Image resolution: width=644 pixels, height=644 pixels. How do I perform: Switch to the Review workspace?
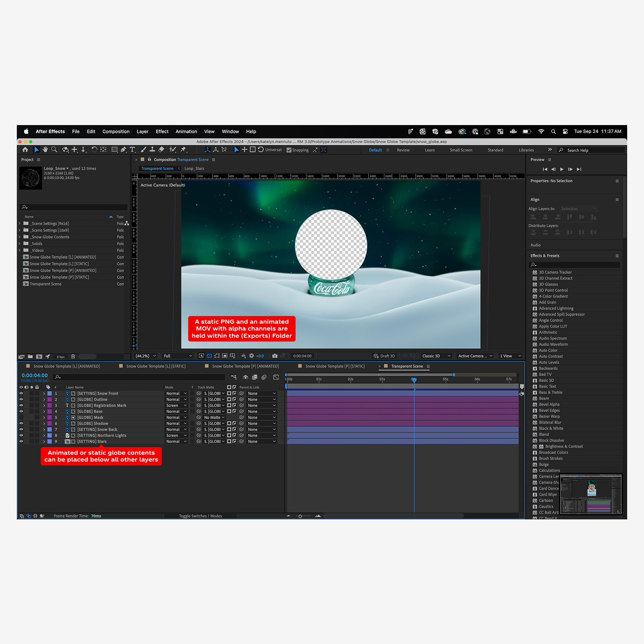click(x=403, y=150)
